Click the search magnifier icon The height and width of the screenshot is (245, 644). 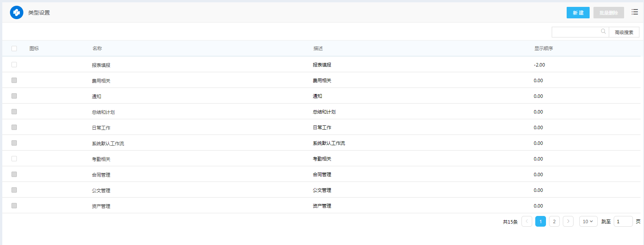[603, 32]
